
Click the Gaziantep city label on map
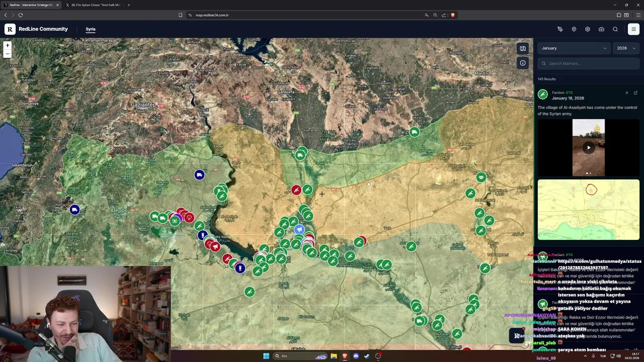tap(144, 105)
